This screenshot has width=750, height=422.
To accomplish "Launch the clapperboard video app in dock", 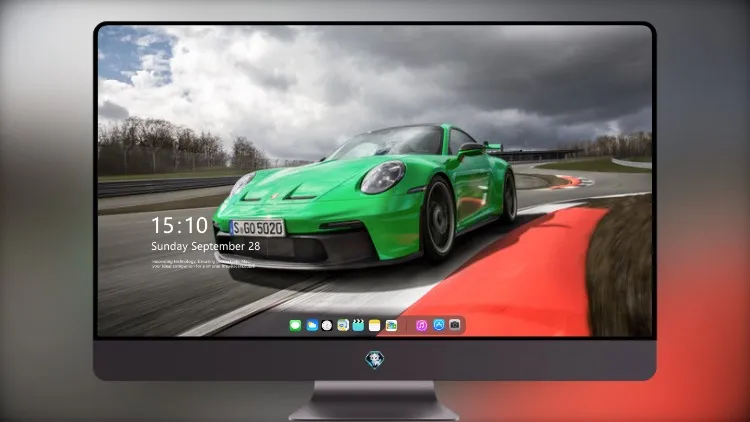I will [358, 326].
